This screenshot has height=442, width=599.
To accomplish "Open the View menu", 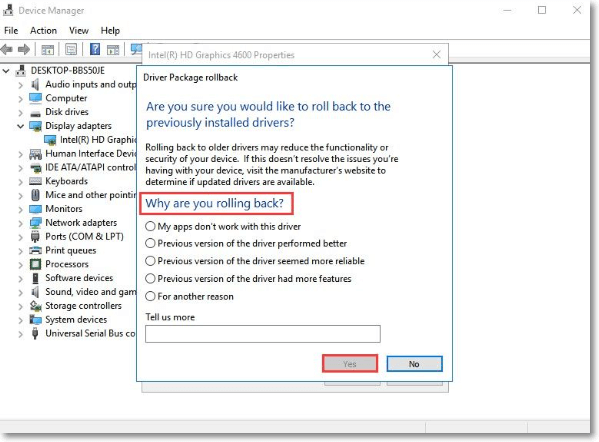I will (79, 31).
